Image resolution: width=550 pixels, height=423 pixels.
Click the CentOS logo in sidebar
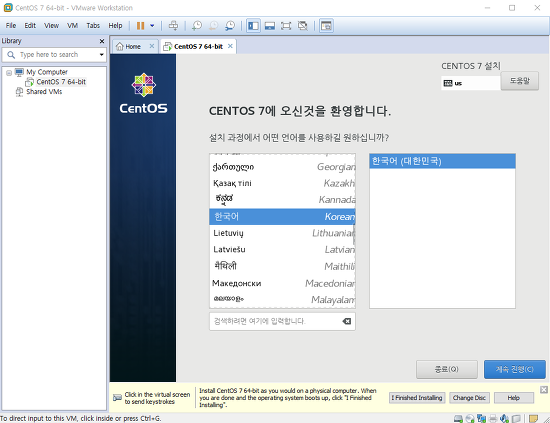pyautogui.click(x=143, y=93)
